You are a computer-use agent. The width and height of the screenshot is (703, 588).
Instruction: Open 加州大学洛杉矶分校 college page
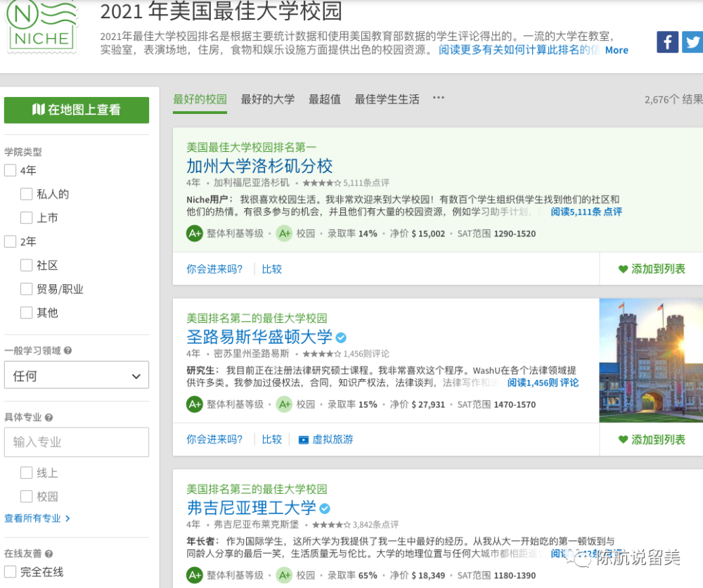(x=259, y=167)
